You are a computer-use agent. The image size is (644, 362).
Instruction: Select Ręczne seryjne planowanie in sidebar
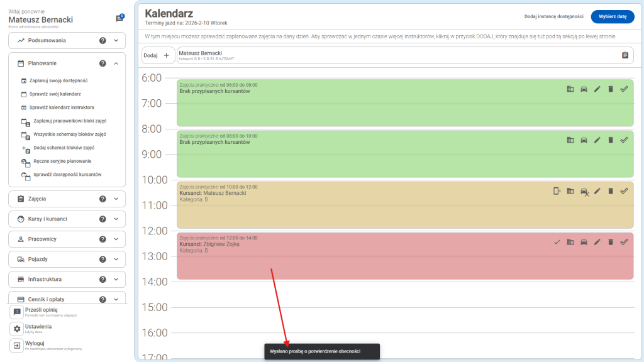point(60,161)
